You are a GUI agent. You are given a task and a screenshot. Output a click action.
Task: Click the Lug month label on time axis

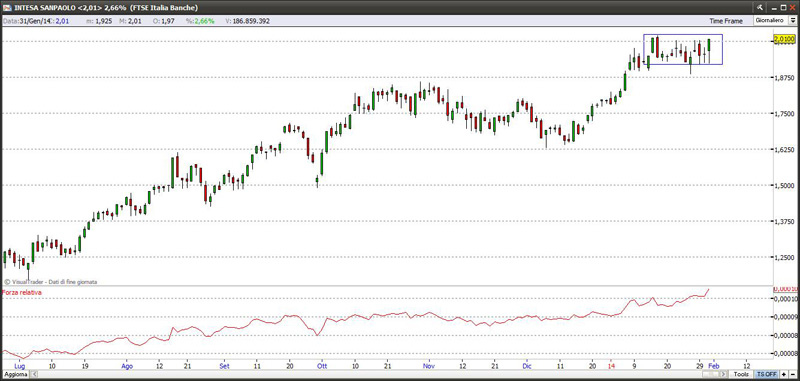coord(20,366)
